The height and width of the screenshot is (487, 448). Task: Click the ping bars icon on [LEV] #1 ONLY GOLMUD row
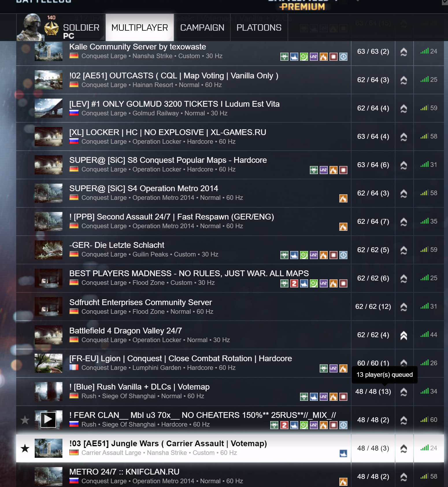(424, 108)
